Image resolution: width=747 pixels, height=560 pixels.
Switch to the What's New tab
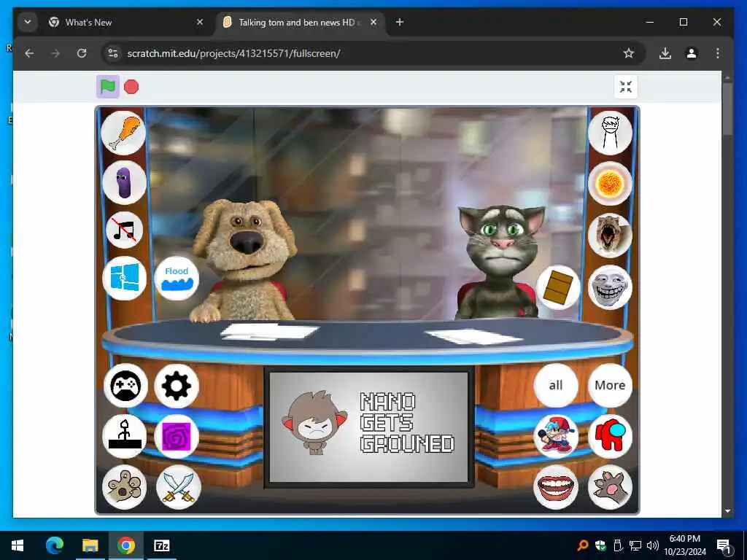(126, 23)
